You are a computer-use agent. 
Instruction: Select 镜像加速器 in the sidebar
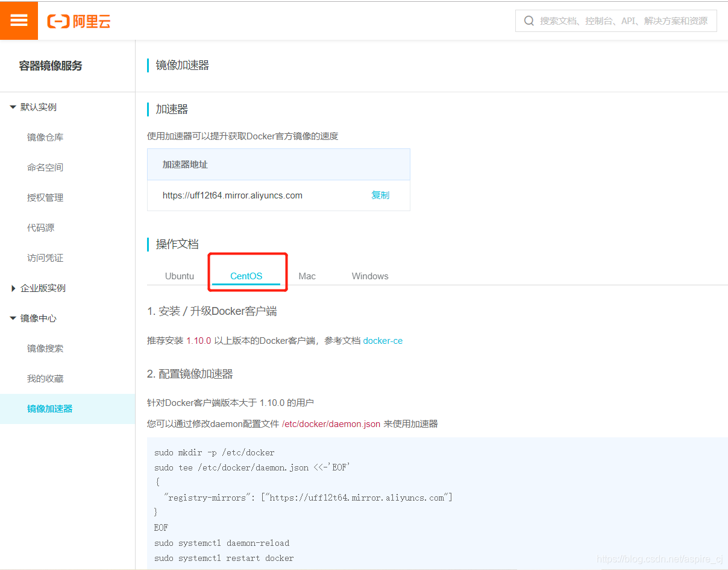point(67,409)
